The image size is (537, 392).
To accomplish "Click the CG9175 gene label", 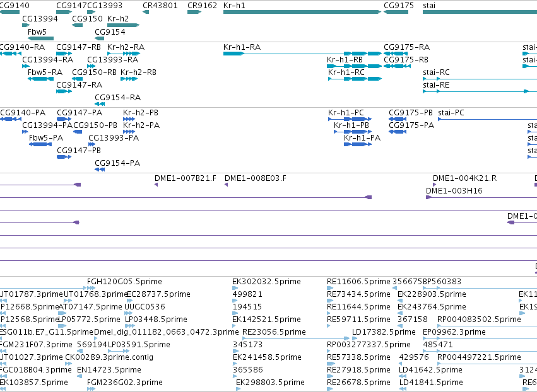I will [399, 6].
